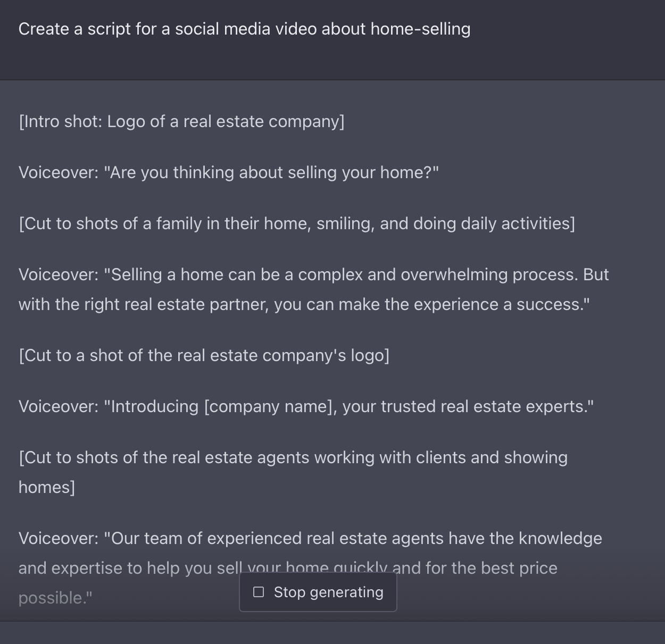Screen dimensions: 665x644
Task: Click the agents working with clients cue
Action: click(293, 457)
